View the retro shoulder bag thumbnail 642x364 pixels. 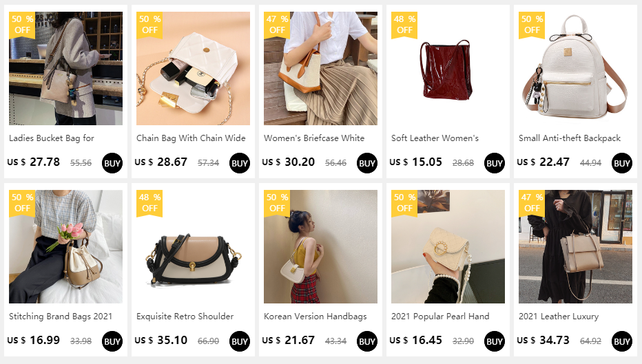click(x=193, y=246)
